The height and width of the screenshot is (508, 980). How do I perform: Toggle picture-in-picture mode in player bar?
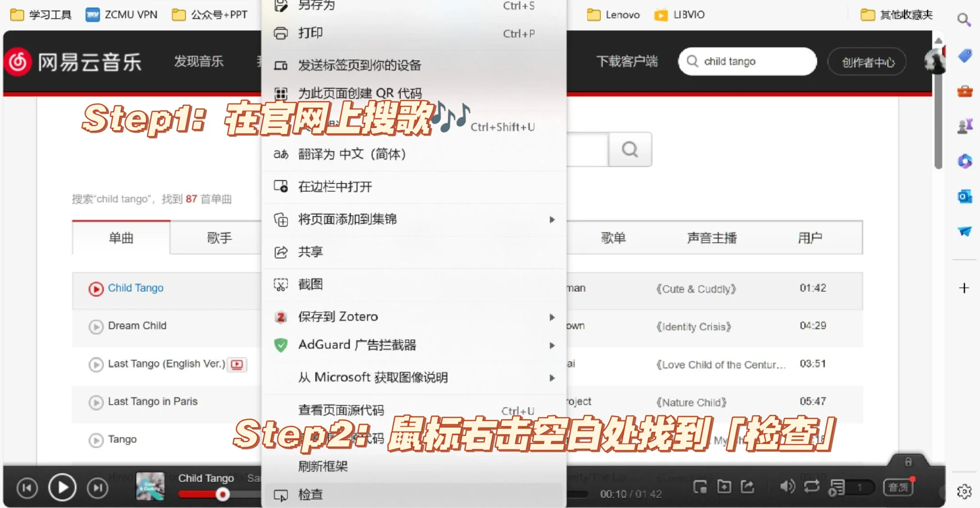click(700, 488)
